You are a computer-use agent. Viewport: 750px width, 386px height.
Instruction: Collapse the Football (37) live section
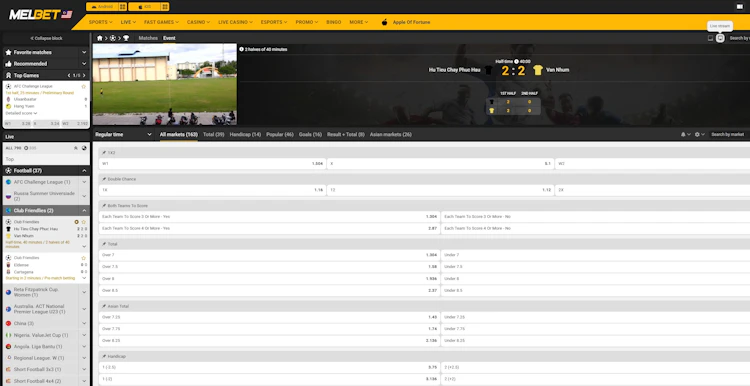tap(84, 171)
